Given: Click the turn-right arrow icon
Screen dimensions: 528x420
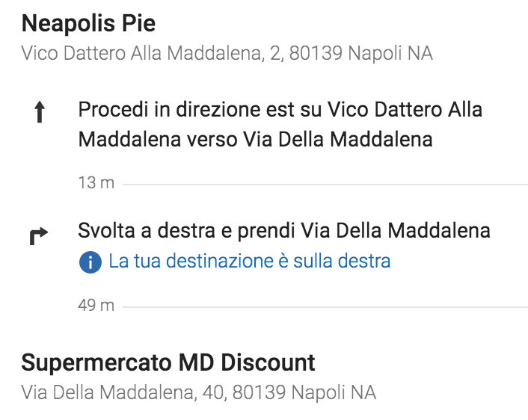Looking at the screenshot, I should pos(39,236).
